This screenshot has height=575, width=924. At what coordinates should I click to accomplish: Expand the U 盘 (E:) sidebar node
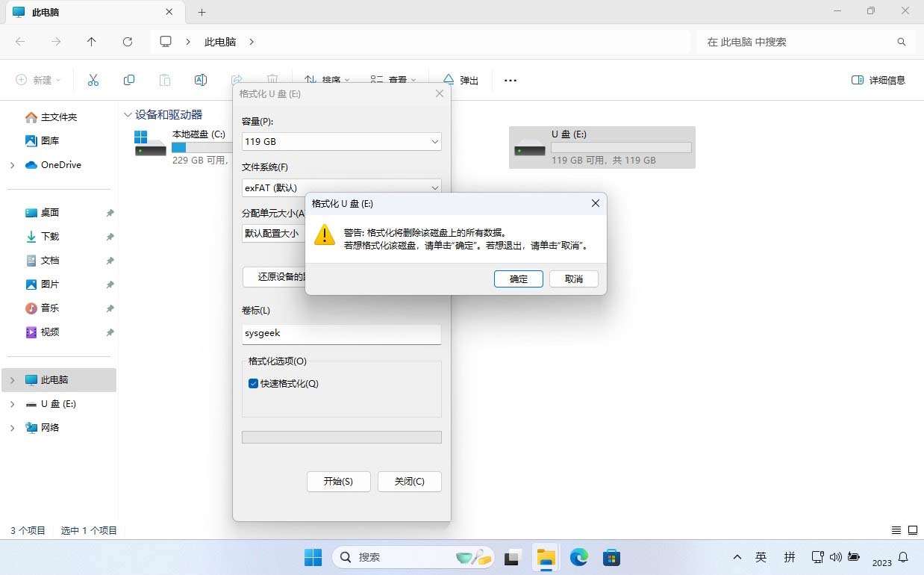12,404
